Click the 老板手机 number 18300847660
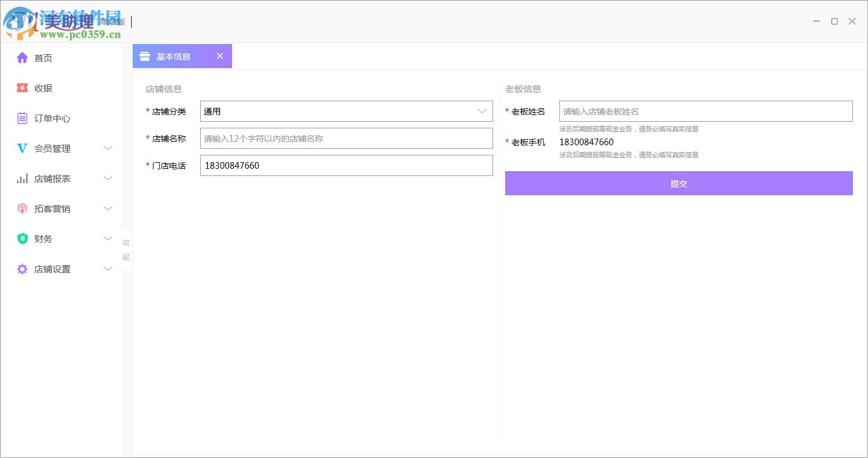The height and width of the screenshot is (458, 868). (x=587, y=142)
